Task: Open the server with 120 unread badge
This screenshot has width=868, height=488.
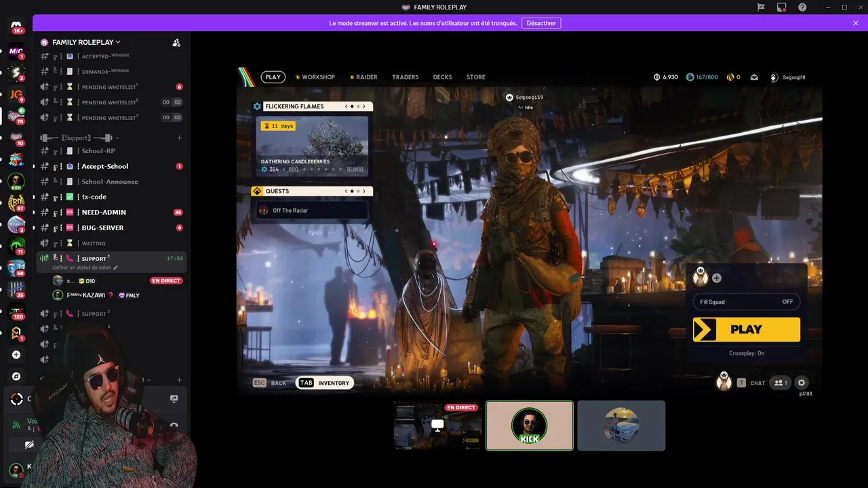Action: 16,311
